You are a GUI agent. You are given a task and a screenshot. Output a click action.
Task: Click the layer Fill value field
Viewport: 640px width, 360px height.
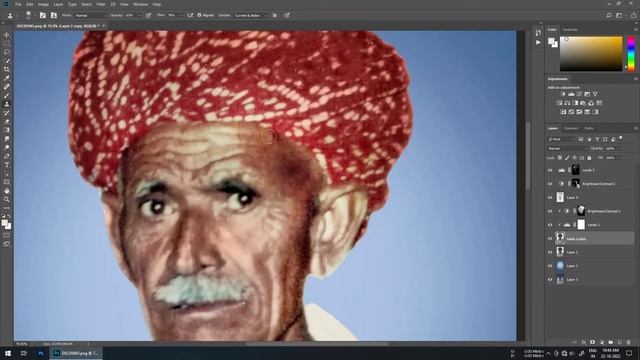pos(610,158)
